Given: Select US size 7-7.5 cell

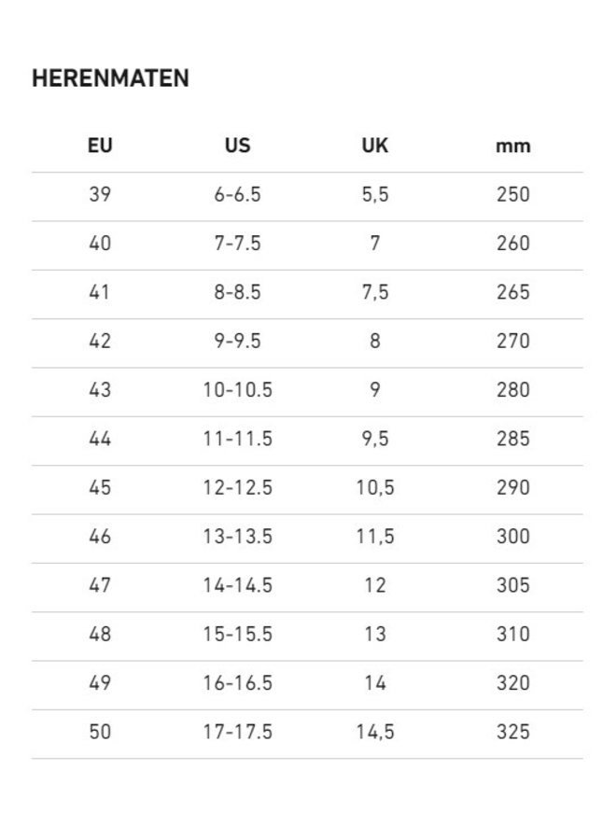Looking at the screenshot, I should [x=237, y=244].
